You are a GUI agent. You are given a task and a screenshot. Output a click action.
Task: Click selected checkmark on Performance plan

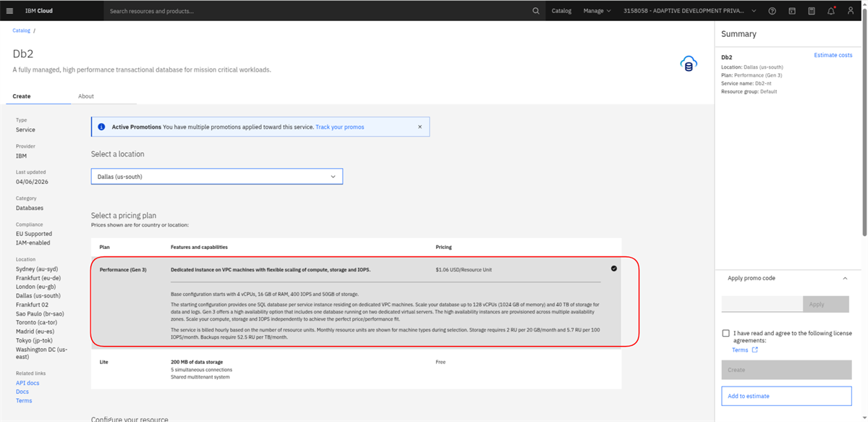click(x=614, y=269)
